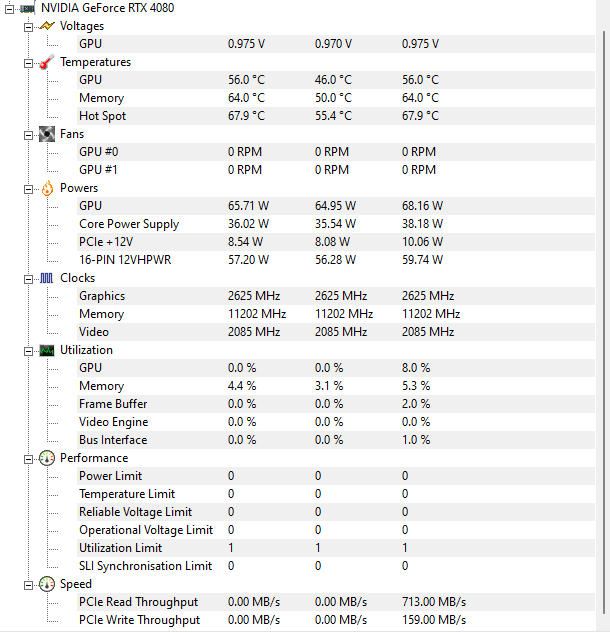Click the Temperatures thermometer icon

(x=46, y=62)
